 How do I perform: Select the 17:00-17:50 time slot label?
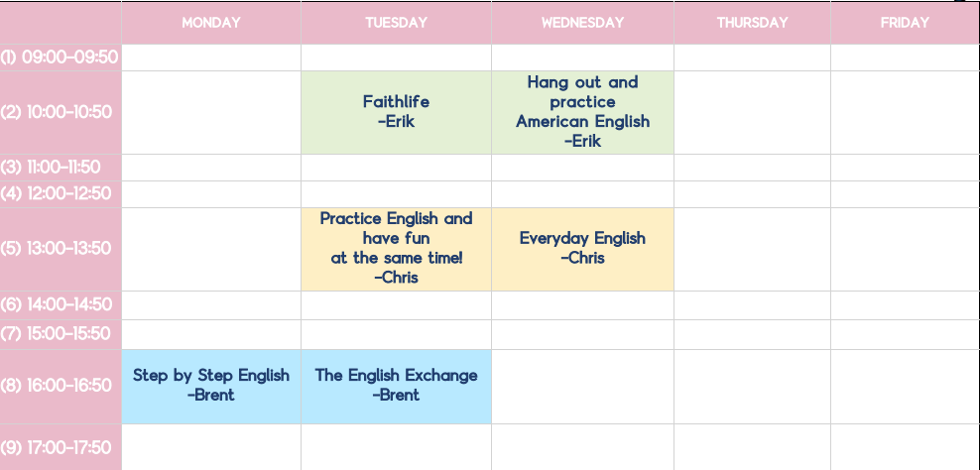pyautogui.click(x=60, y=447)
